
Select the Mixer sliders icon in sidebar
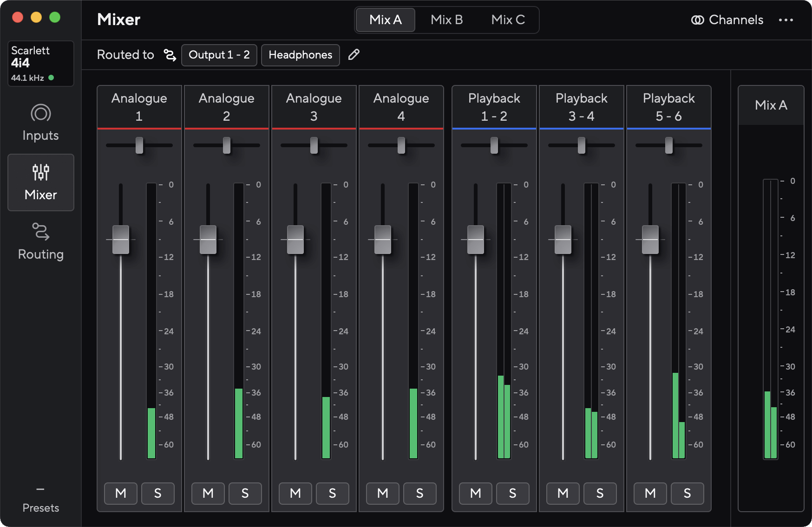pyautogui.click(x=41, y=172)
